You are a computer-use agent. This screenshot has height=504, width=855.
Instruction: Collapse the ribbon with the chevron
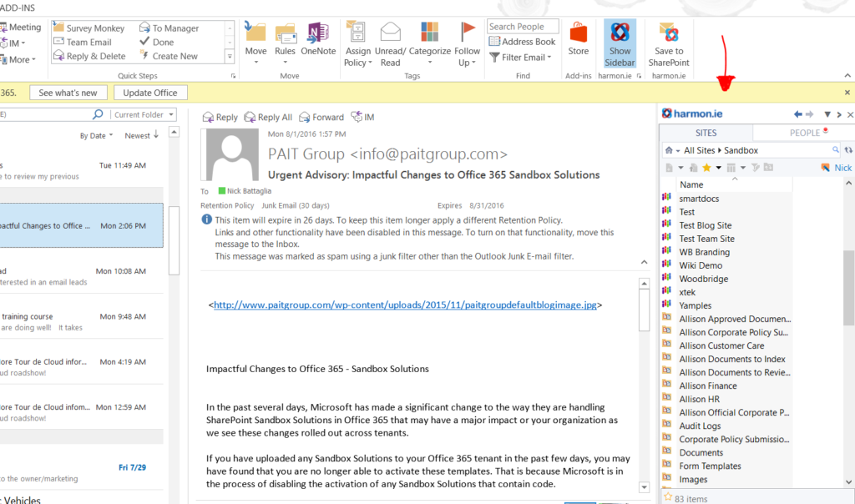[847, 76]
